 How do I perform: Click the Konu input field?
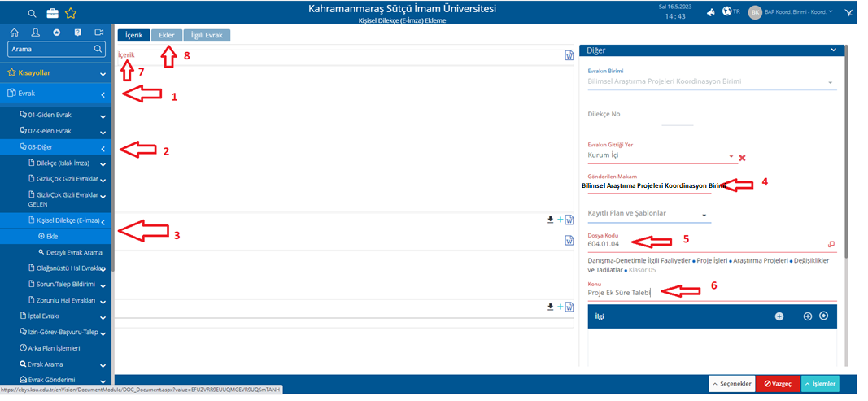pos(700,293)
